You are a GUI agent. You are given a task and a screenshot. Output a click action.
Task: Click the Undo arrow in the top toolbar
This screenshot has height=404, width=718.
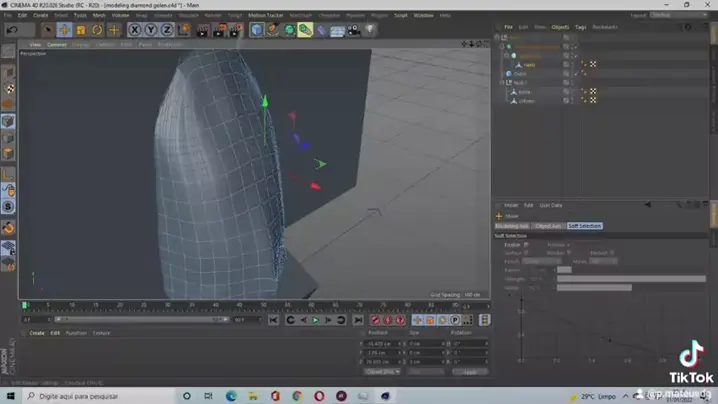pos(13,30)
